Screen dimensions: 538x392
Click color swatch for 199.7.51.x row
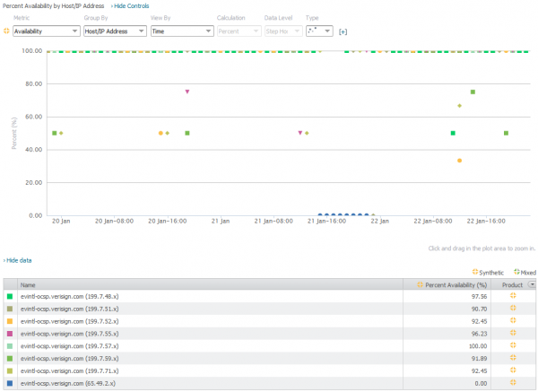click(10, 309)
